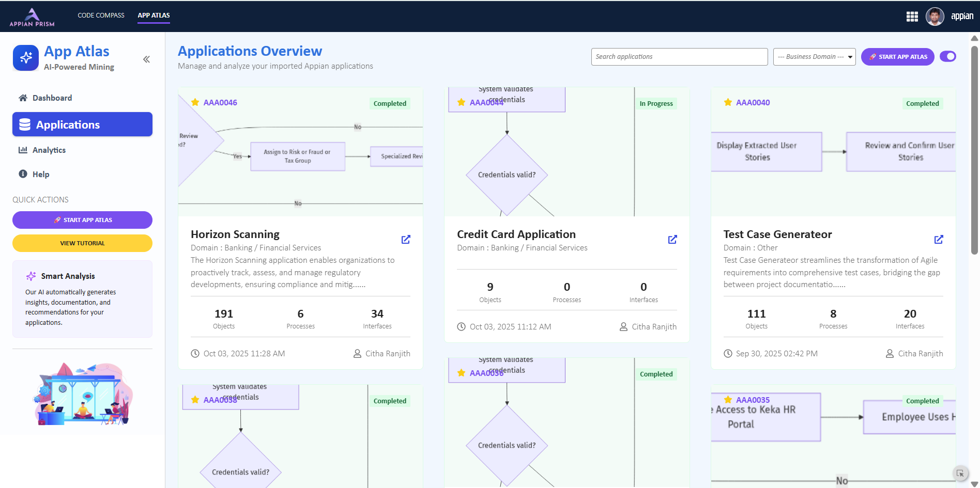
Task: Open the Help sidebar item
Action: pyautogui.click(x=40, y=175)
